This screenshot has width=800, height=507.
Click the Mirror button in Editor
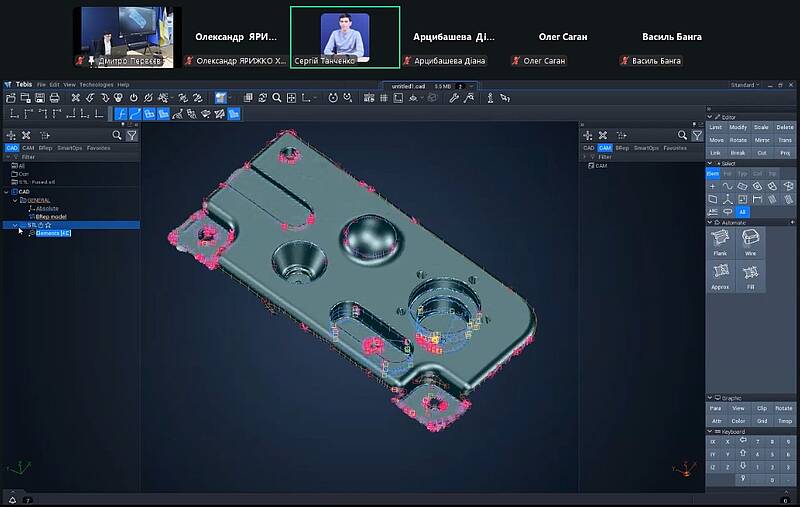(x=762, y=140)
